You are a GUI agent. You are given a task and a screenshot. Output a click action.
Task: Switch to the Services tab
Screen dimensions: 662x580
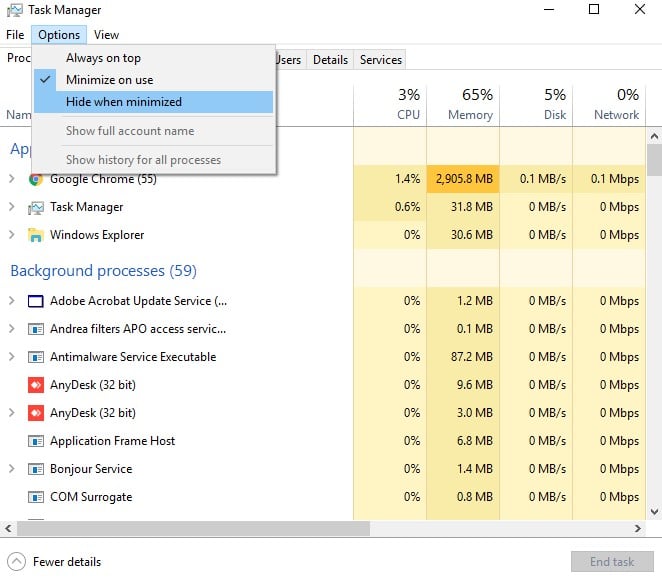click(x=381, y=60)
